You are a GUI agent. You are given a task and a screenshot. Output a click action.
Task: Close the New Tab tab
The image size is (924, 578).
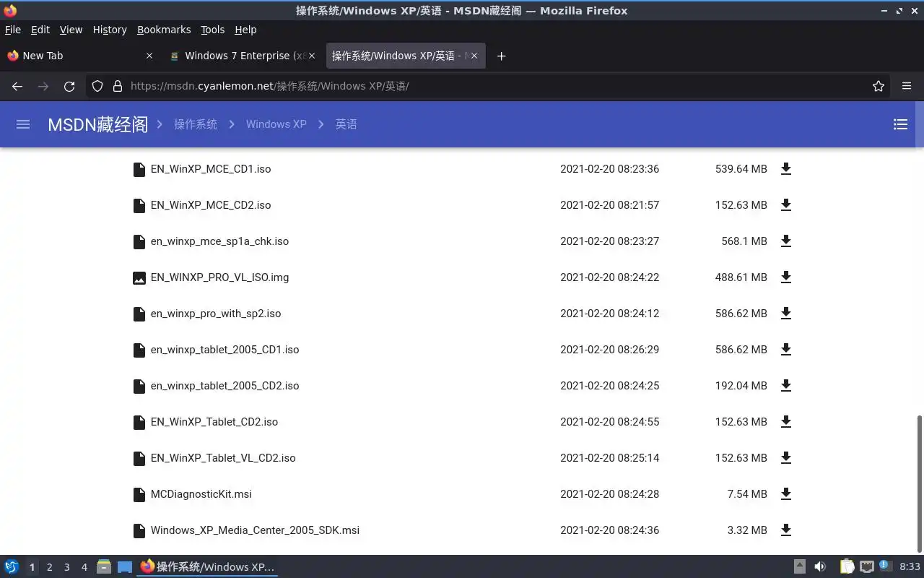point(149,56)
